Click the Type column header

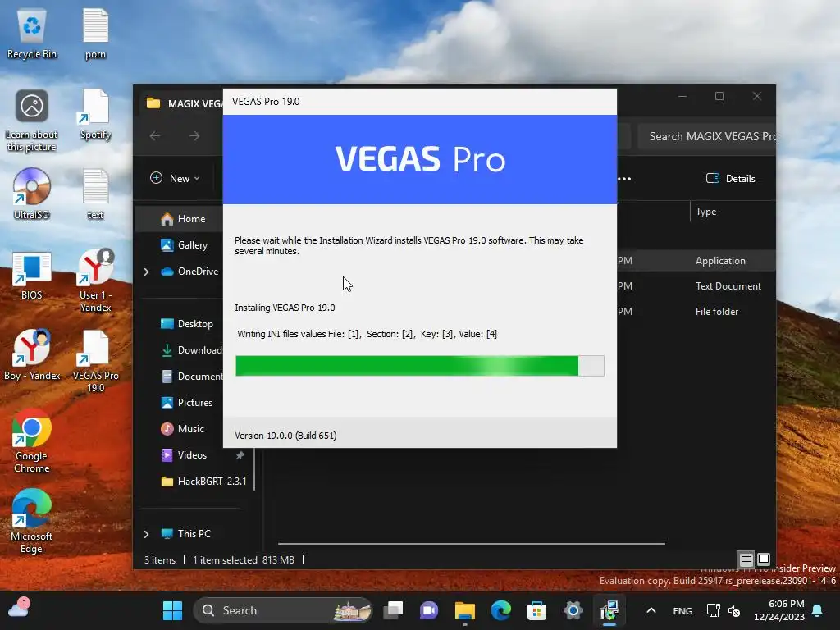[x=705, y=212]
